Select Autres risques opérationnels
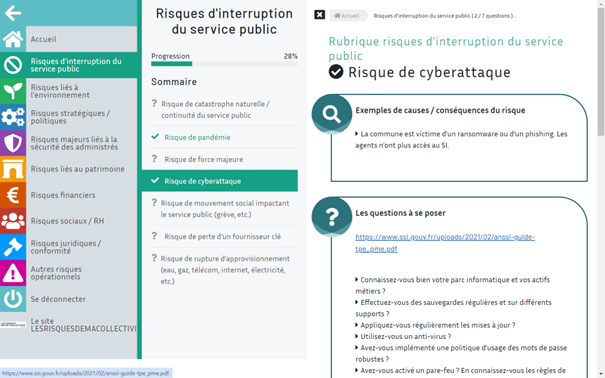605x378 pixels. pyautogui.click(x=68, y=273)
